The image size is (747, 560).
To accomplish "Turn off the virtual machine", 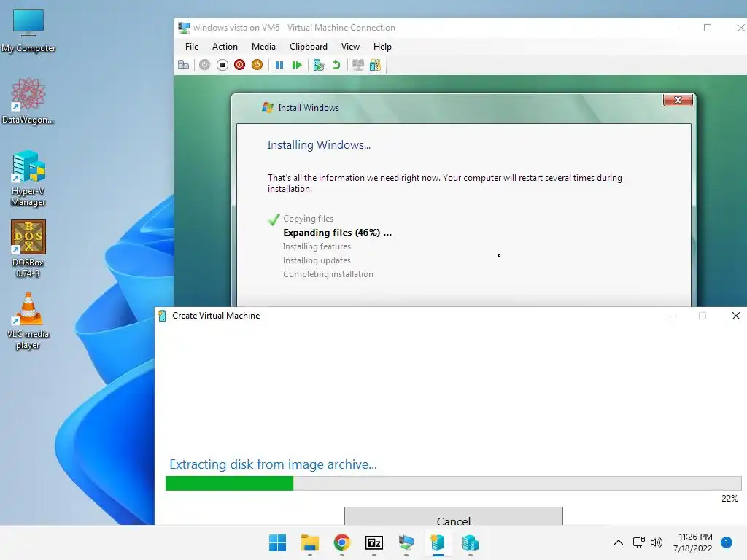I will 222,65.
